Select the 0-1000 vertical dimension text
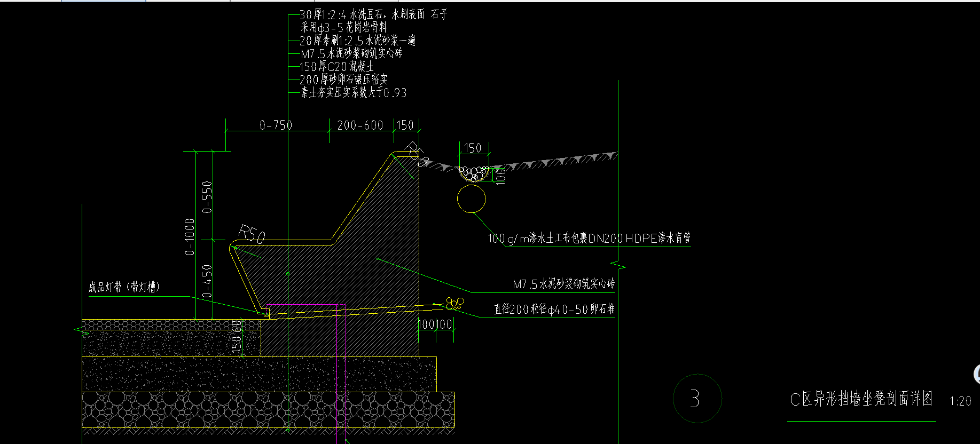 [x=190, y=236]
